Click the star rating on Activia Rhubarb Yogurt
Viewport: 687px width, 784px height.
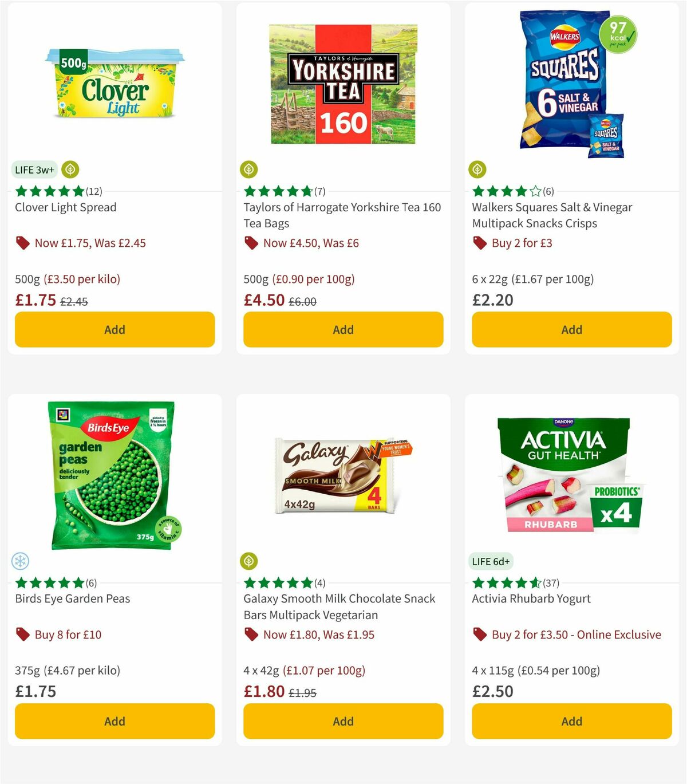coord(504,582)
